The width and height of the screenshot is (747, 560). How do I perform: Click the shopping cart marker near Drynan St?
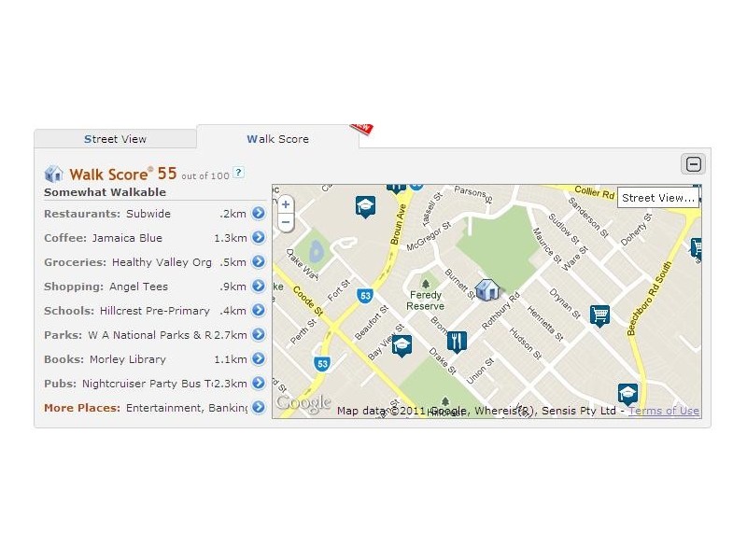[599, 315]
